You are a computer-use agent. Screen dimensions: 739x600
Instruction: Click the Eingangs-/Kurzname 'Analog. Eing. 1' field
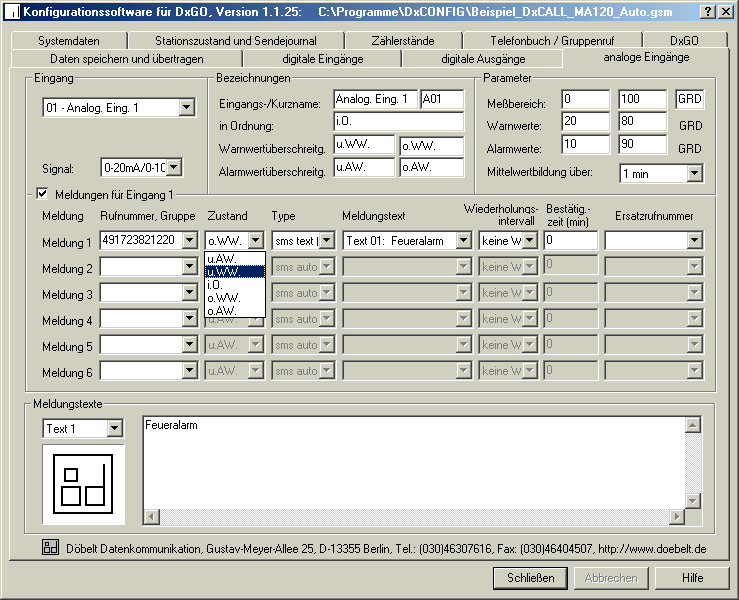[x=375, y=99]
